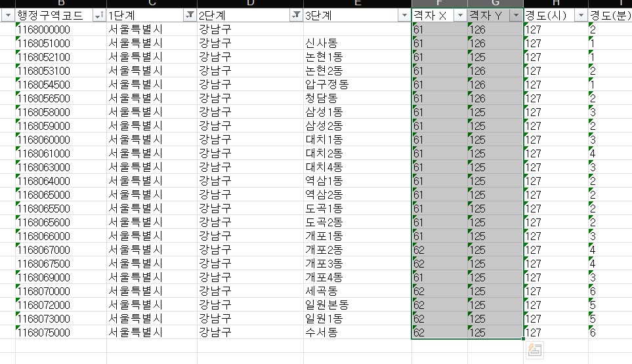Click the 논현2동 cell
Viewport: 632px width, 364px height.
click(x=358, y=71)
